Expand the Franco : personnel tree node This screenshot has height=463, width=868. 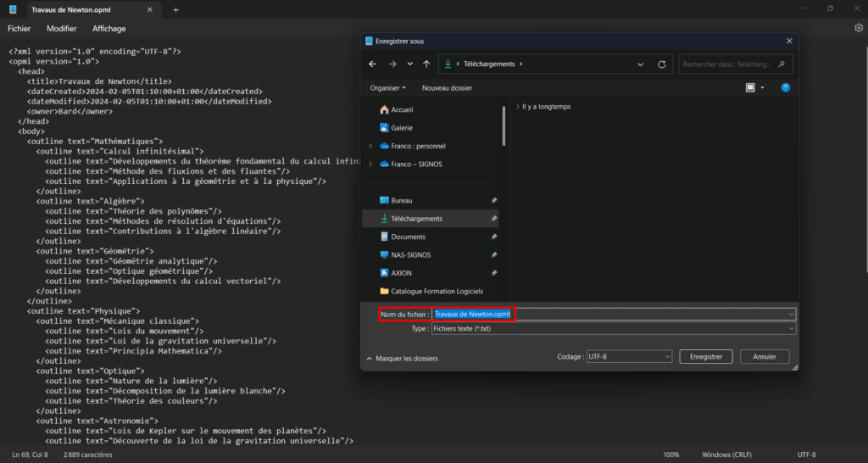(370, 146)
